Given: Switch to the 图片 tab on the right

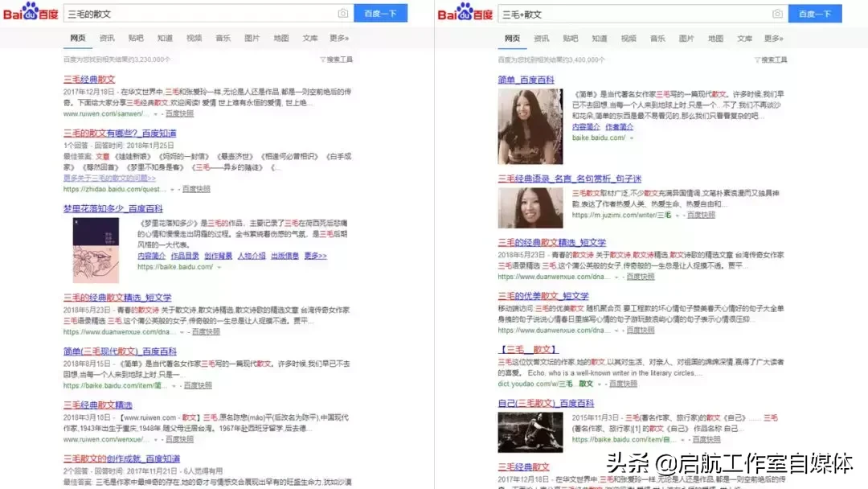Looking at the screenshot, I should pyautogui.click(x=686, y=37).
